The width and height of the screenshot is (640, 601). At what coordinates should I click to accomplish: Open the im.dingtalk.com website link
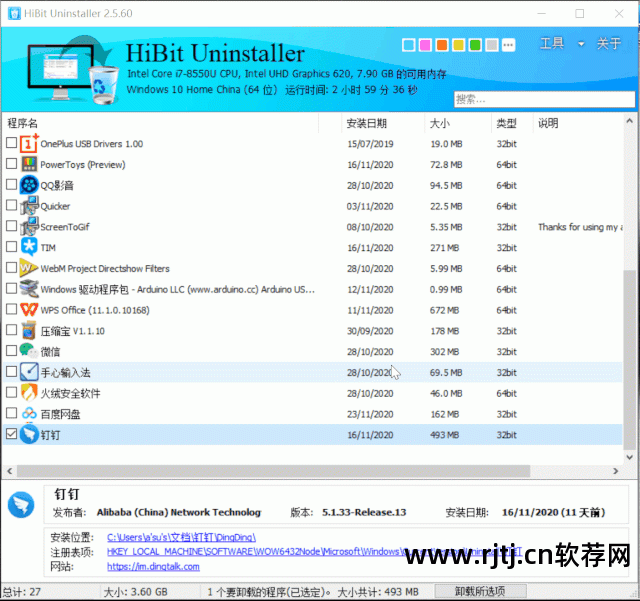click(153, 566)
